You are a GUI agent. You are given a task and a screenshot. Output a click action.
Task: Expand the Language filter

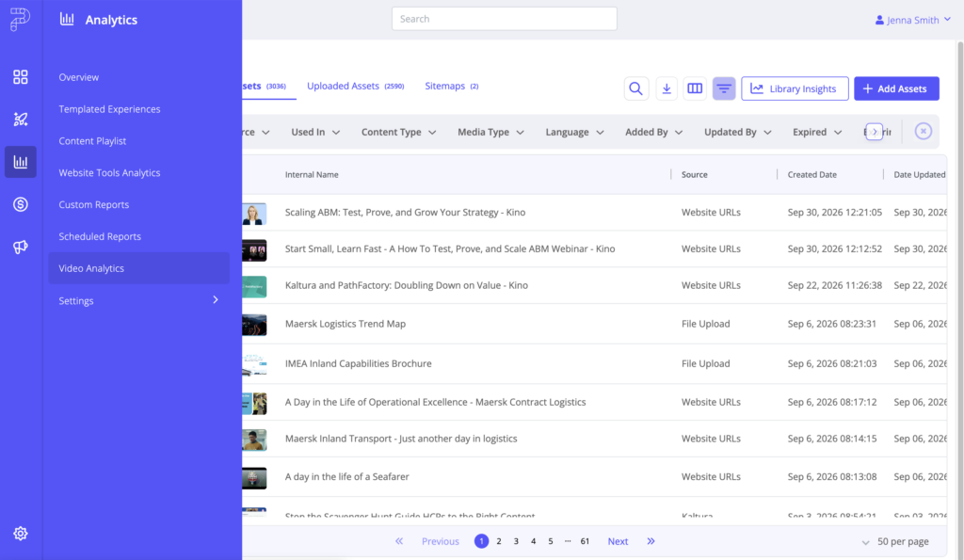pyautogui.click(x=574, y=132)
